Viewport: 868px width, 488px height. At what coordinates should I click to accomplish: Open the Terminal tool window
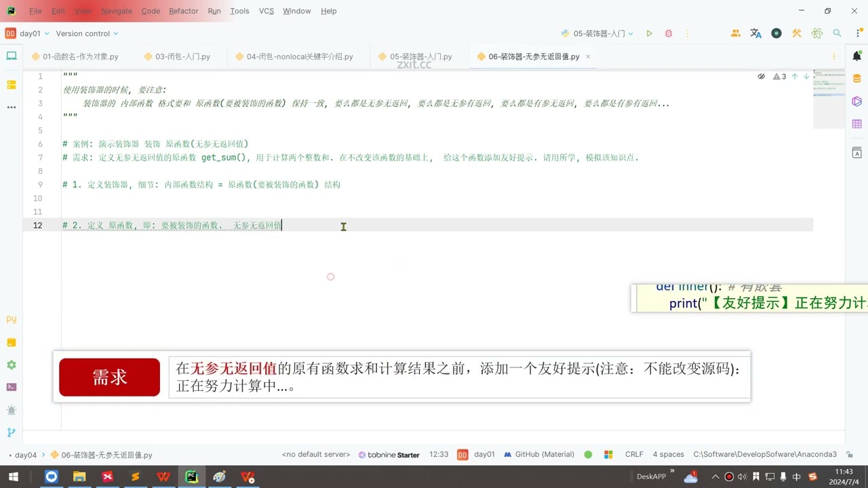(11, 387)
